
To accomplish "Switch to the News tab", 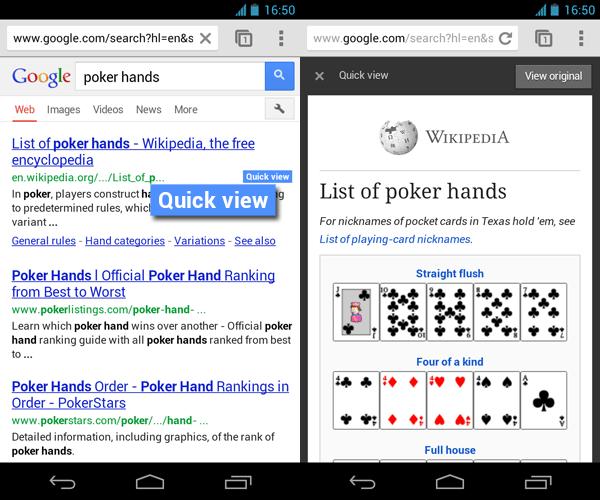I will 148,109.
